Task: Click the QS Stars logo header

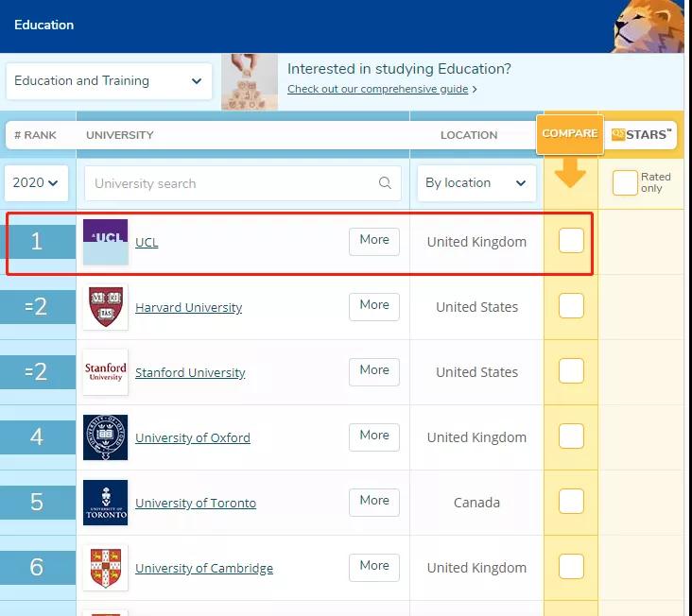Action: [641, 134]
